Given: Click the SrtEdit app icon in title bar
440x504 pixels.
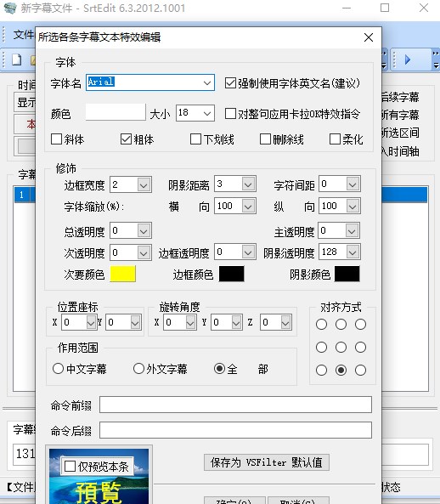Looking at the screenshot, I should [9, 8].
